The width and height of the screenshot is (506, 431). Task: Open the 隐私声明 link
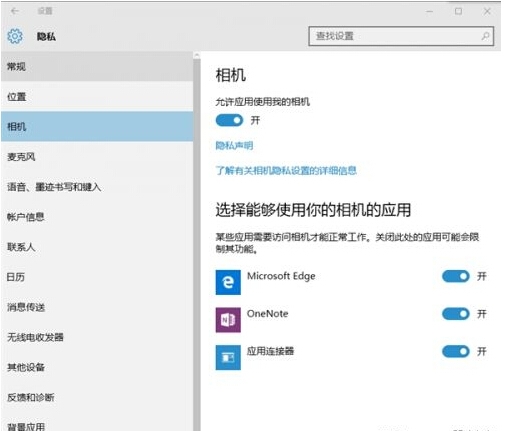tap(234, 146)
